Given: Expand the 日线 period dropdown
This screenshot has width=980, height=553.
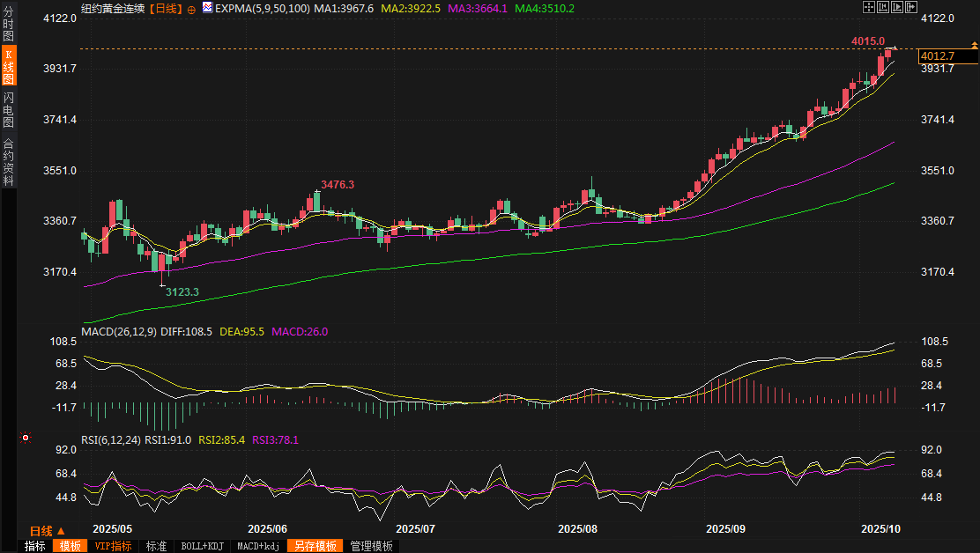Looking at the screenshot, I should point(48,531).
